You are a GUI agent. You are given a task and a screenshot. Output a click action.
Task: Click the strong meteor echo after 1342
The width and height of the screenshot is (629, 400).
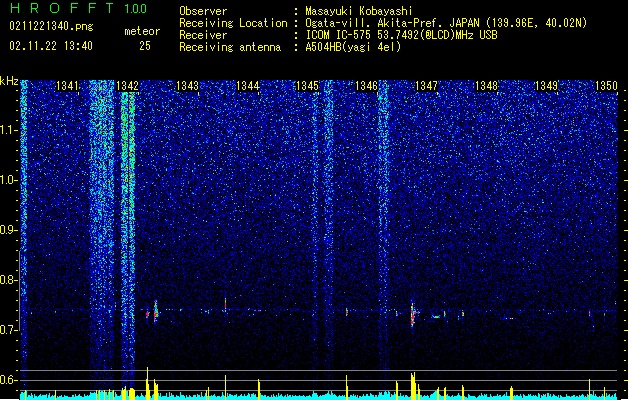tap(156, 311)
